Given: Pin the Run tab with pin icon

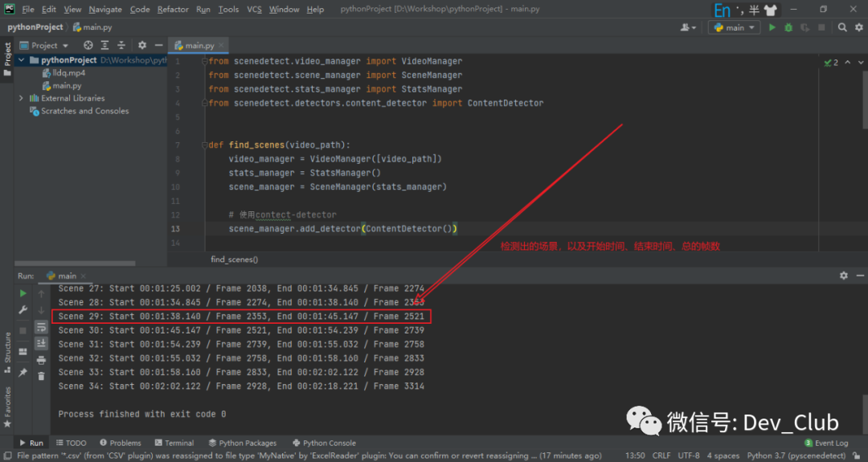Looking at the screenshot, I should click(23, 372).
